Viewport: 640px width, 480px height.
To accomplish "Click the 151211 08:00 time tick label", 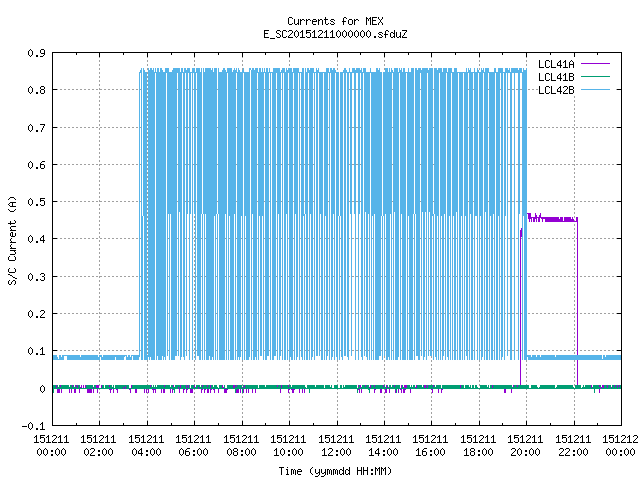I will pos(241,445).
